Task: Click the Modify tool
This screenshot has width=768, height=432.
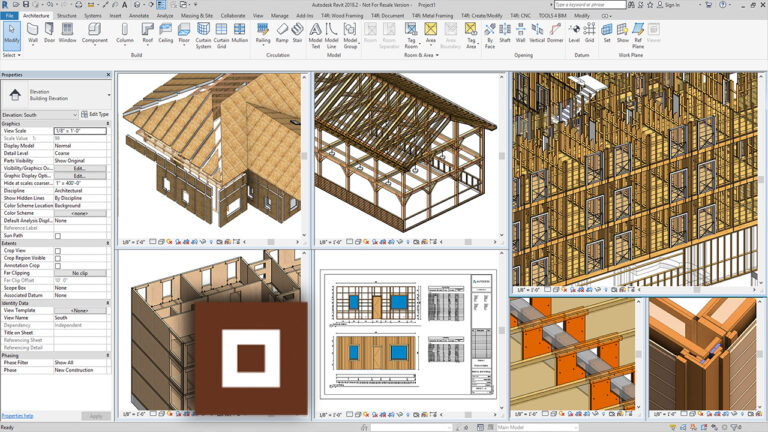Action: click(x=12, y=34)
